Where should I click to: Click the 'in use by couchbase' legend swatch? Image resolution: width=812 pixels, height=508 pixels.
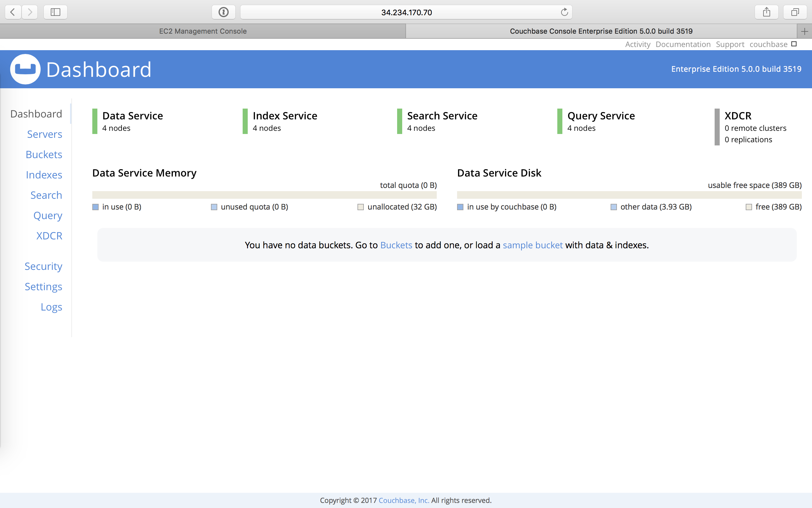click(x=460, y=207)
